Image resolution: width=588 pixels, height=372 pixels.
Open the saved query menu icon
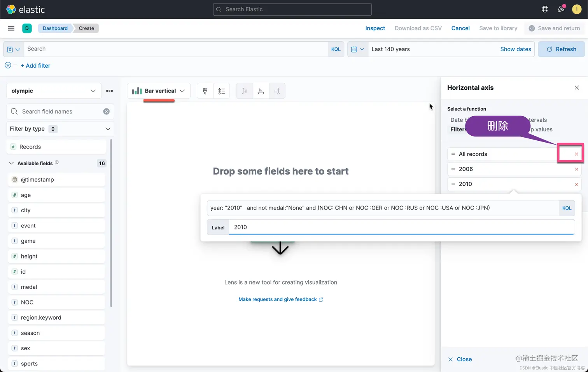coord(14,49)
